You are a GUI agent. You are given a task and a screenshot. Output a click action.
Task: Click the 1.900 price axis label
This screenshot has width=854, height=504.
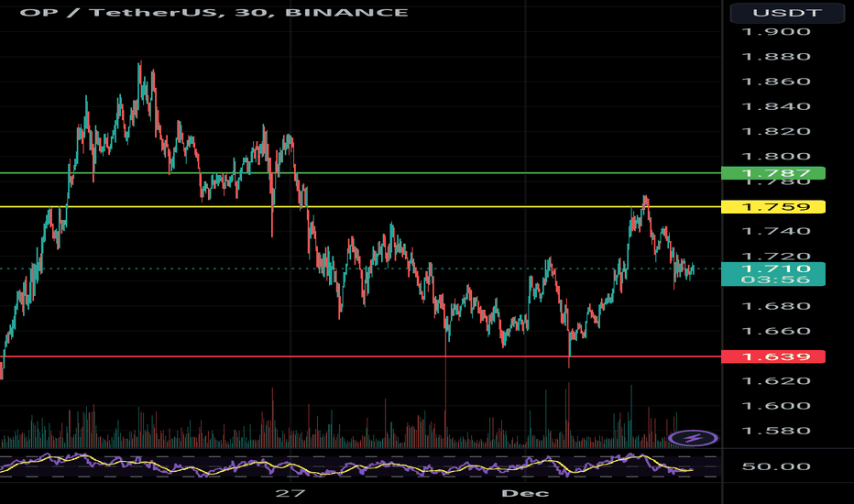776,31
